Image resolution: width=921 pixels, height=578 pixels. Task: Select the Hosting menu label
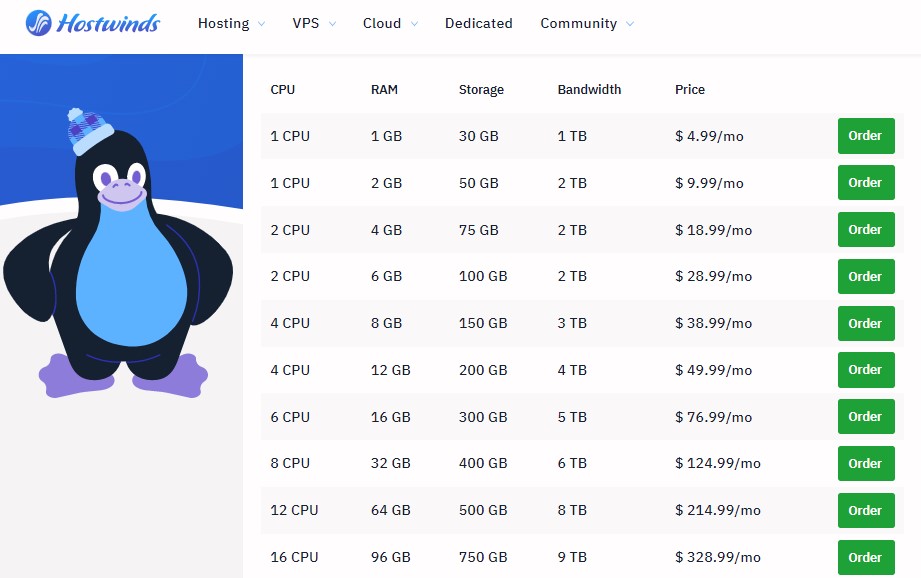click(x=223, y=23)
